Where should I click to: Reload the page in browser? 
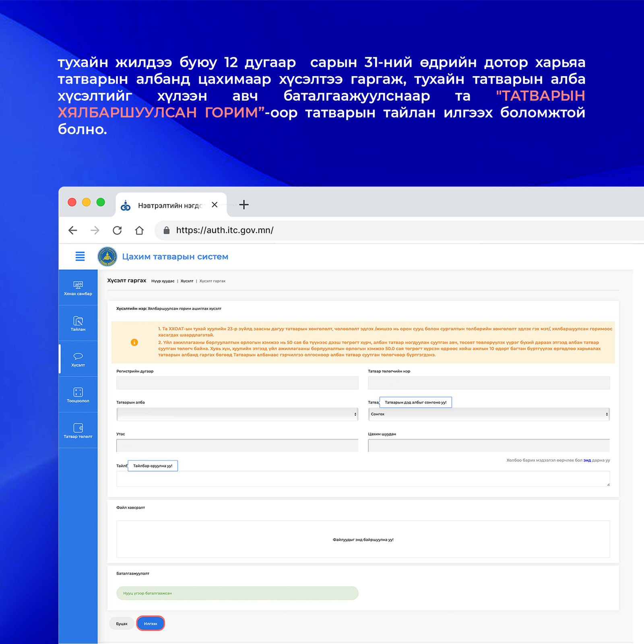pos(117,230)
